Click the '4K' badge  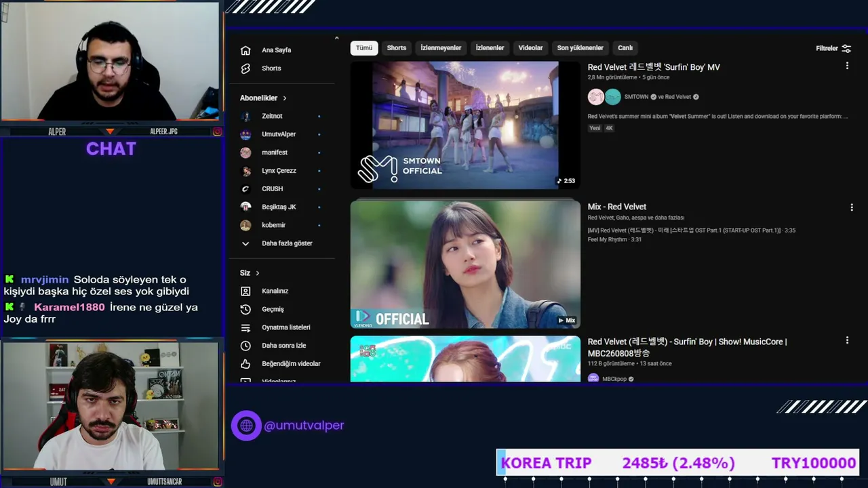point(609,128)
